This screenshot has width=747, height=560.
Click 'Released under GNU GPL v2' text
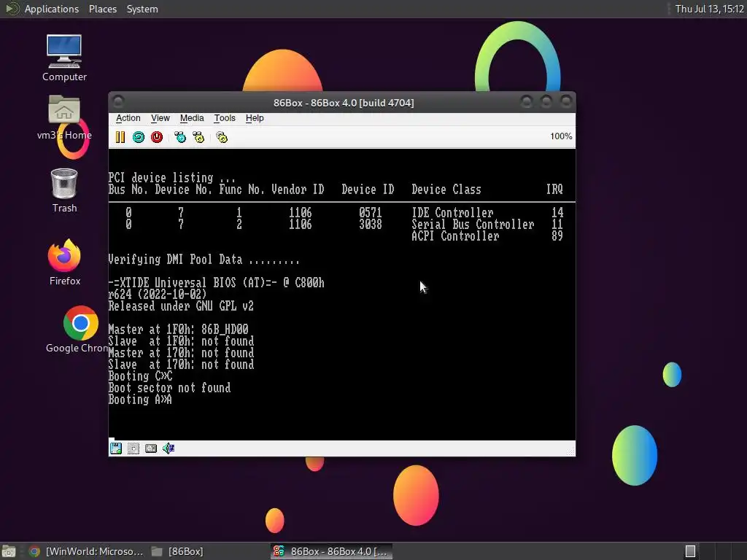point(181,306)
